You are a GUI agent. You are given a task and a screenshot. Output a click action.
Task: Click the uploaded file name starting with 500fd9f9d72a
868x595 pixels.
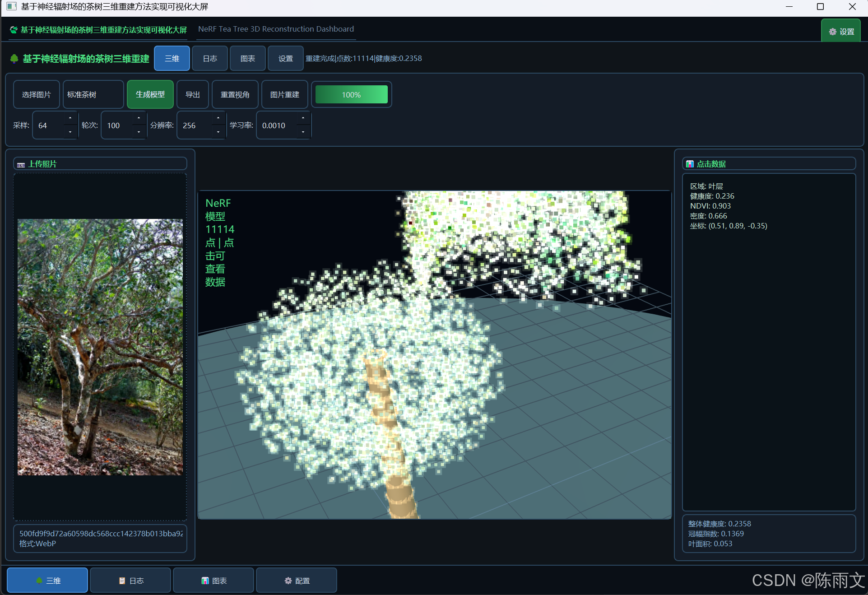tap(101, 534)
